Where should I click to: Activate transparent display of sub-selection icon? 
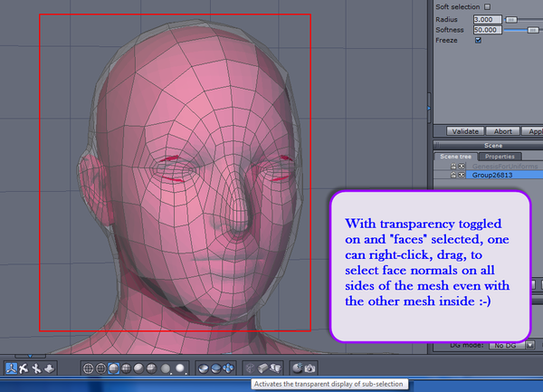252,368
